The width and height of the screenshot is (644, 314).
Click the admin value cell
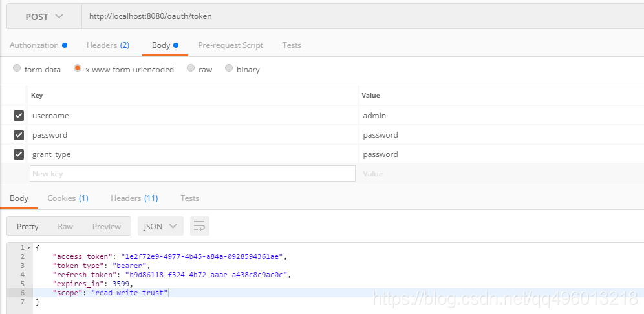pyautogui.click(x=501, y=116)
